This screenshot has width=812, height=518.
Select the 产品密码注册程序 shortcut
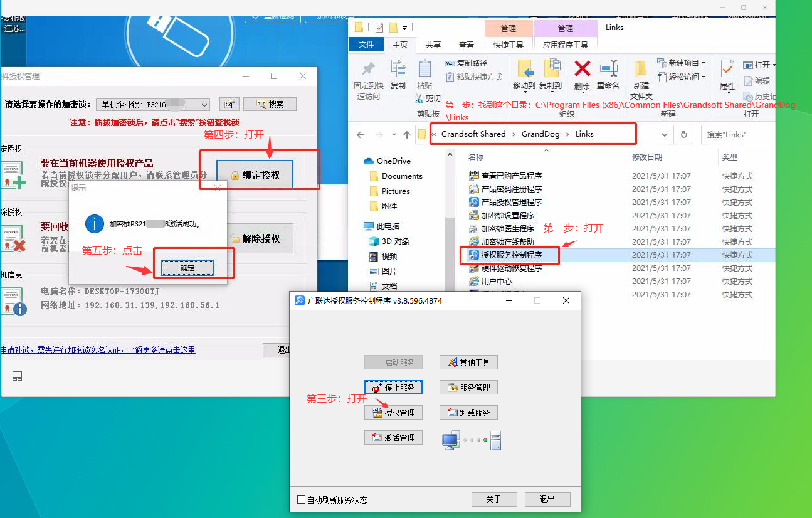[505, 189]
